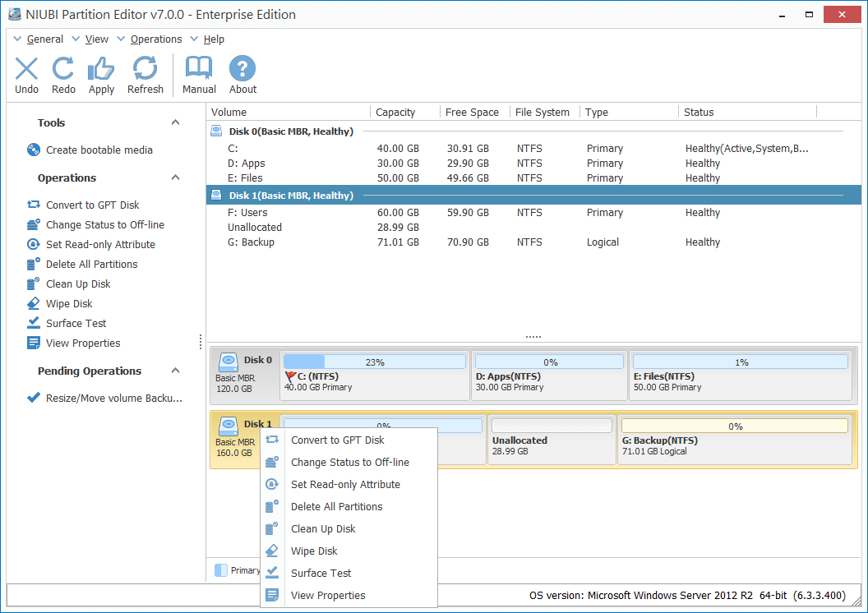Viewport: 868px width, 613px height.
Task: Select Disk 1(Basic MBR, Healthy) header row
Action: click(x=533, y=196)
